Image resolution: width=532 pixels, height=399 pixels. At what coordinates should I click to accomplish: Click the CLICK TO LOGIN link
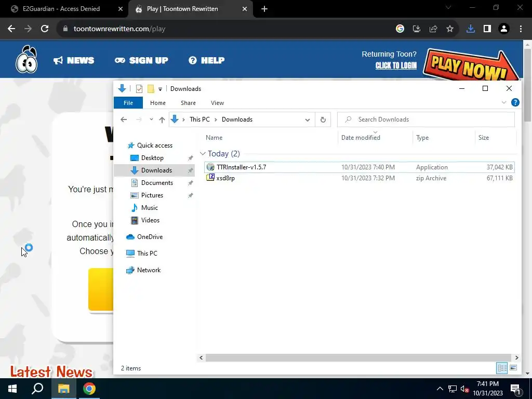tap(396, 65)
